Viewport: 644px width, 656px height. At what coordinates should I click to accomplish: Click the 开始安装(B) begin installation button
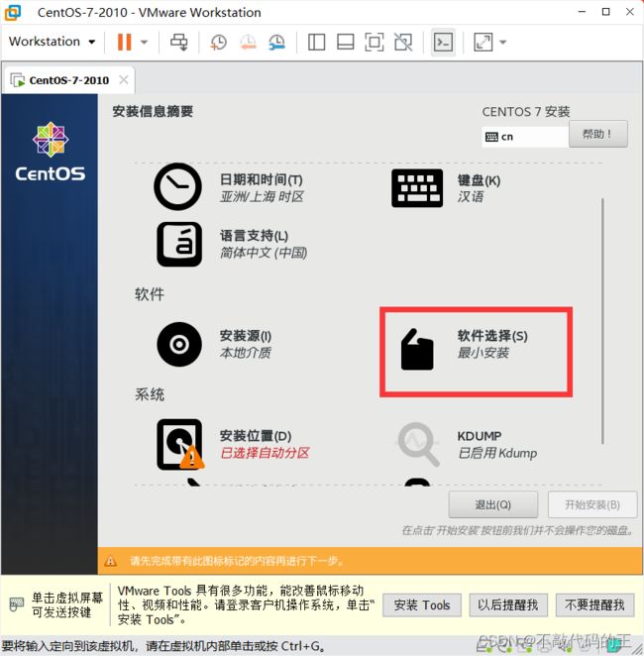point(592,504)
